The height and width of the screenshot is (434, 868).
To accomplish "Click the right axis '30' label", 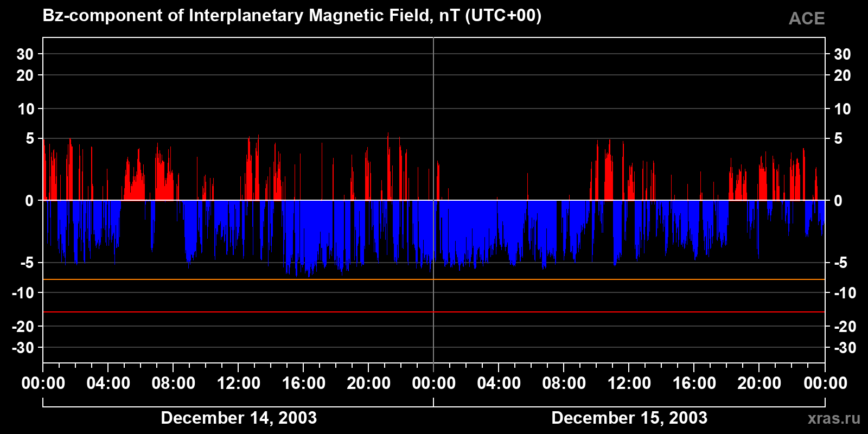I will (843, 54).
